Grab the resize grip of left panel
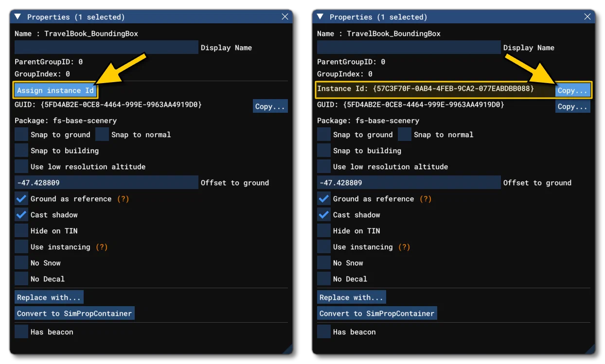The height and width of the screenshot is (364, 605). tap(287, 349)
